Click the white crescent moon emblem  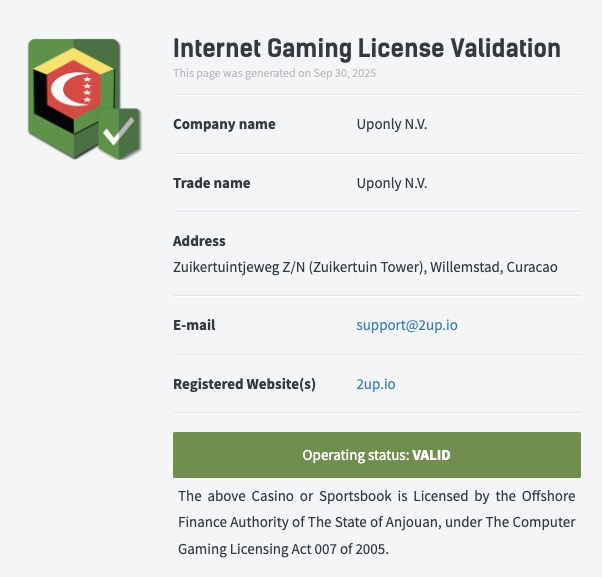68,89
